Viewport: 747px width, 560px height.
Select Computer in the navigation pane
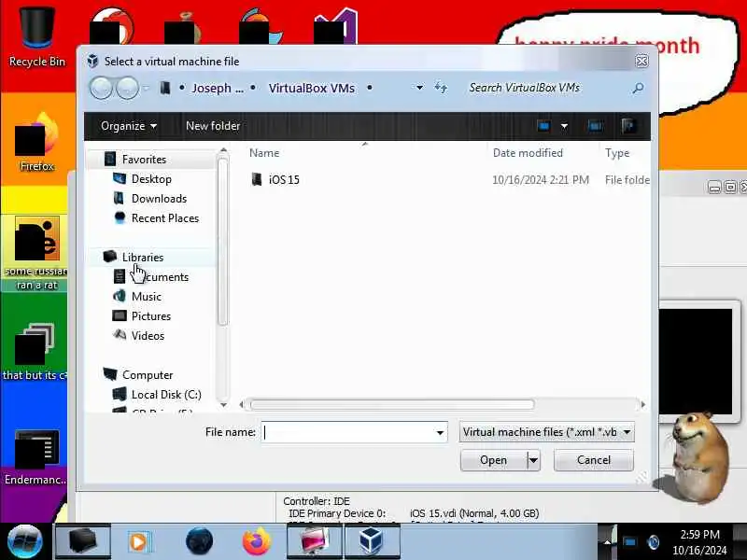click(148, 375)
